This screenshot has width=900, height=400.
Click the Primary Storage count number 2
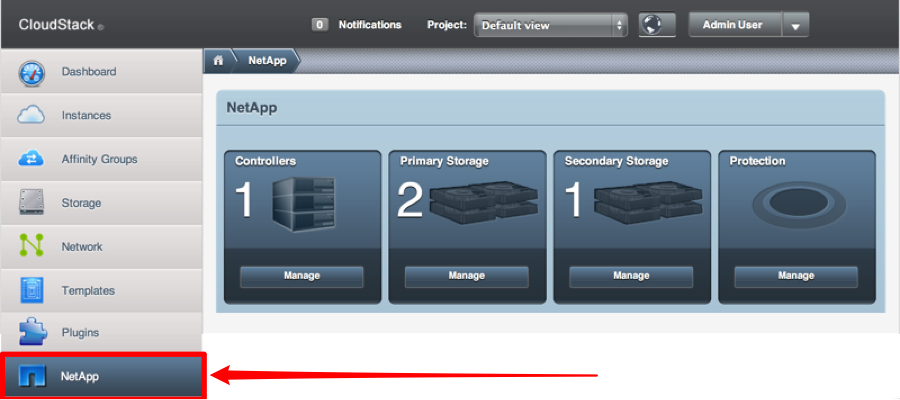pyautogui.click(x=410, y=201)
